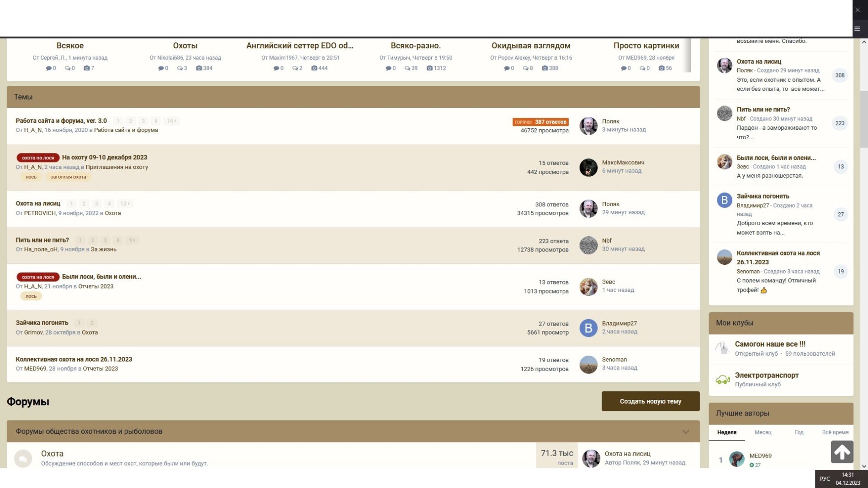Image resolution: width=868 pixels, height=488 pixels.
Task: Collapse the Форумы общества охотников section
Action: (x=685, y=432)
